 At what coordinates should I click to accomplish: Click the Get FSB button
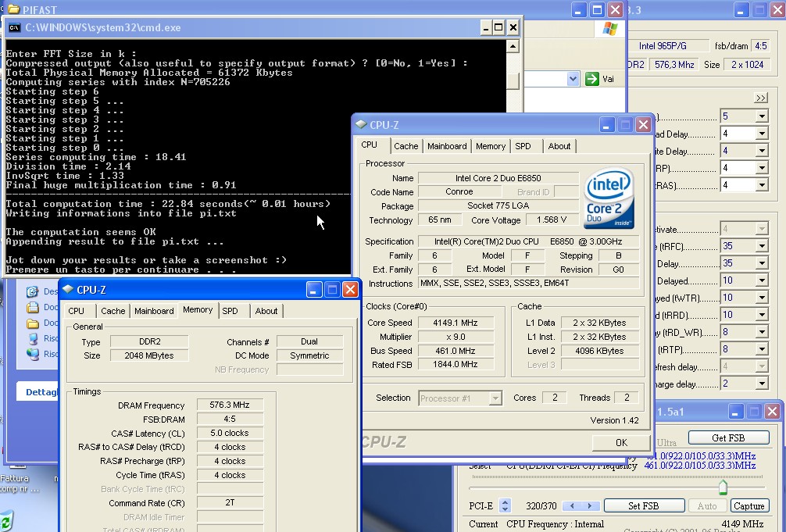(728, 437)
